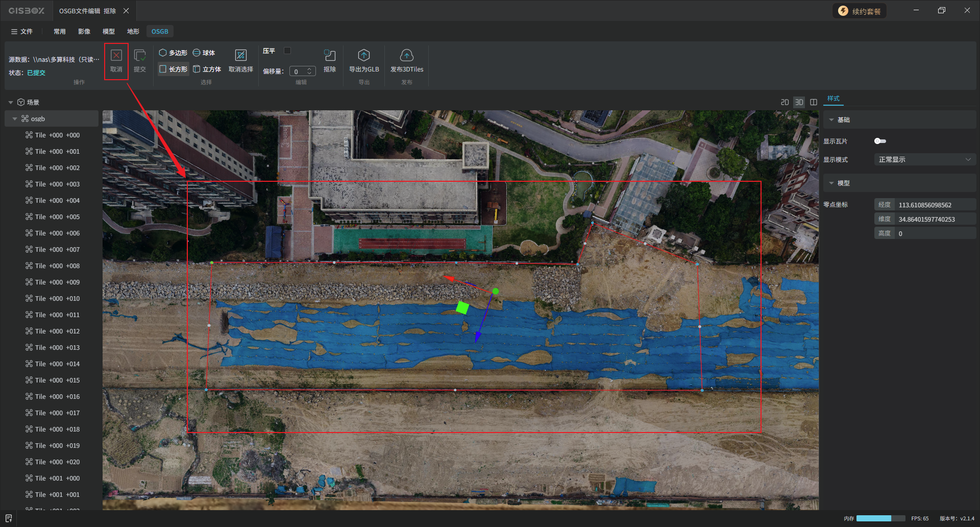Click 发布3DTiles publish icon

tap(406, 56)
